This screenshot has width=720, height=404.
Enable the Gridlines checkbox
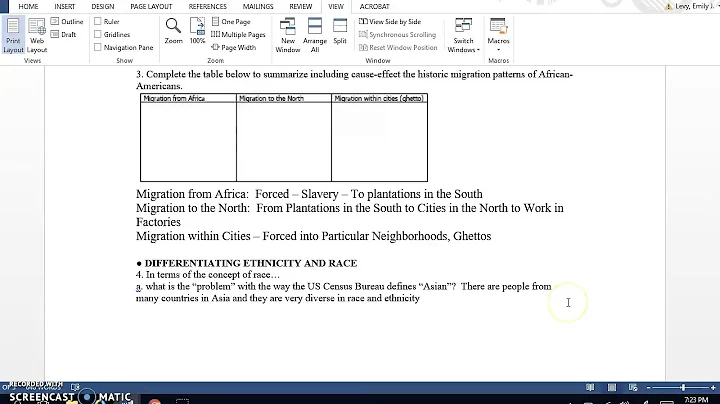click(x=97, y=34)
